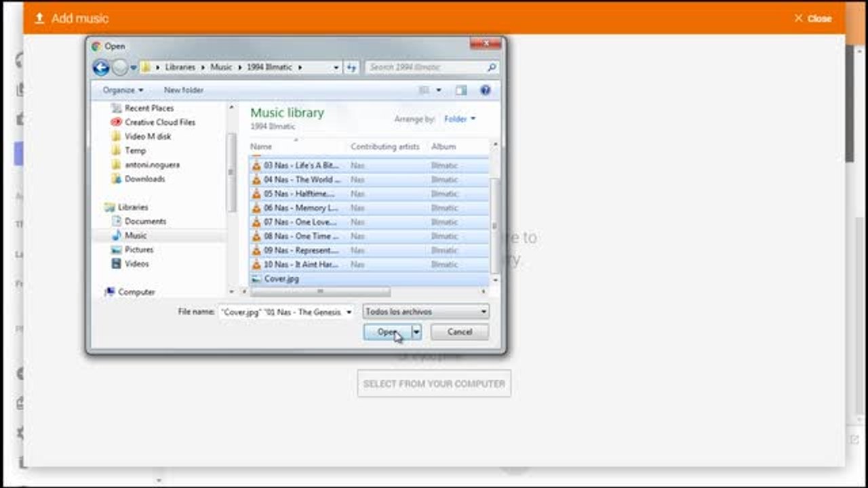Click SELECT FROM YOUR COMPUTER on the Add music page
The width and height of the screenshot is (868, 488).
point(434,384)
